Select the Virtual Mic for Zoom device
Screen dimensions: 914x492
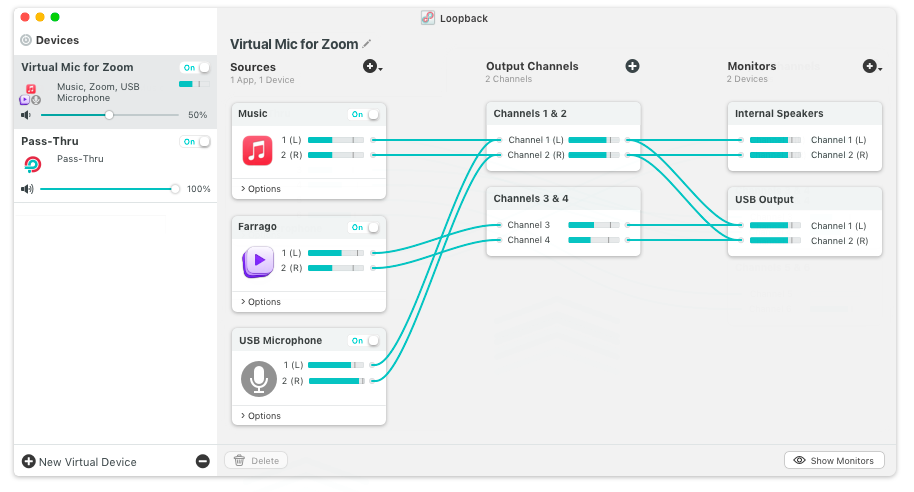[115, 92]
